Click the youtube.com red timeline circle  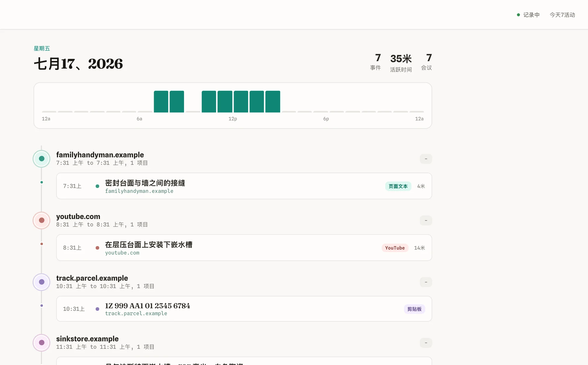click(41, 220)
